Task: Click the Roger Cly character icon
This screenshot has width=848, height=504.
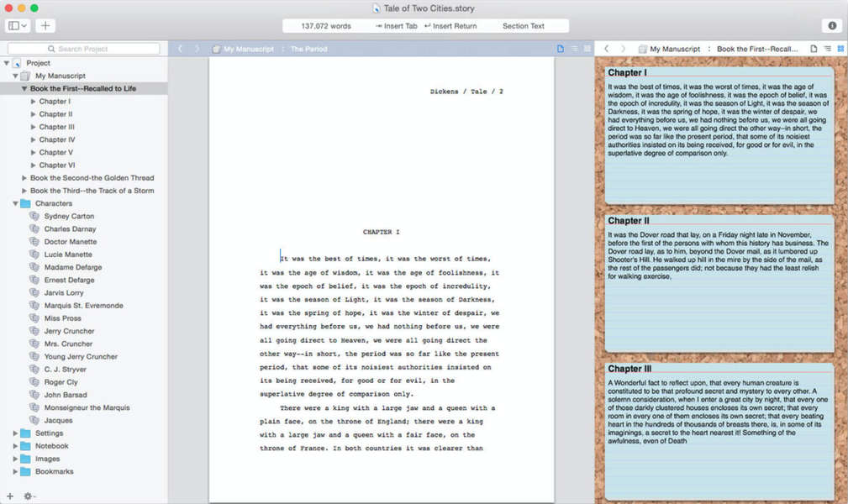Action: pos(34,382)
